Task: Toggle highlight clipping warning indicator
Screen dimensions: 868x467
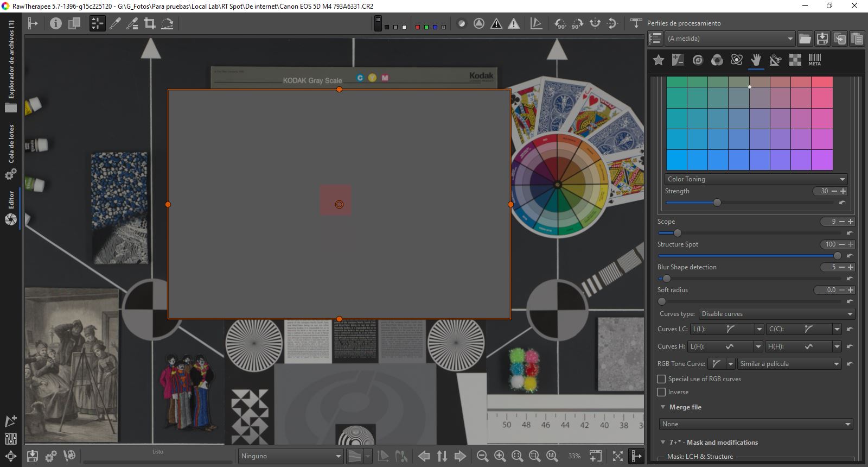Action: (x=513, y=23)
